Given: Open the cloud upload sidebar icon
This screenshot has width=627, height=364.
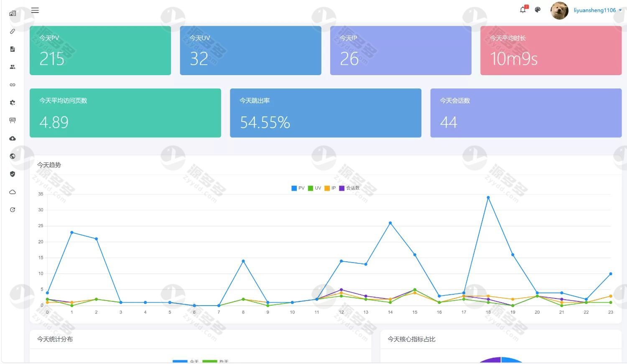Looking at the screenshot, I should [13, 138].
